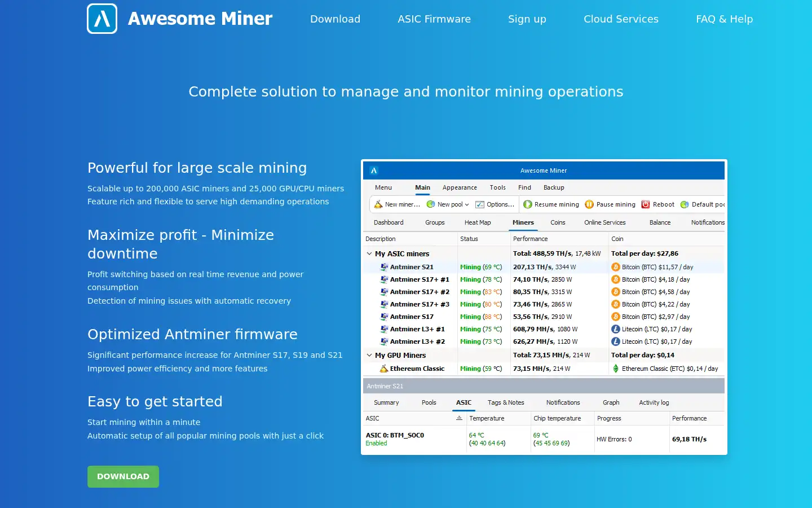
Task: Select the Main ribbon tab
Action: 423,187
